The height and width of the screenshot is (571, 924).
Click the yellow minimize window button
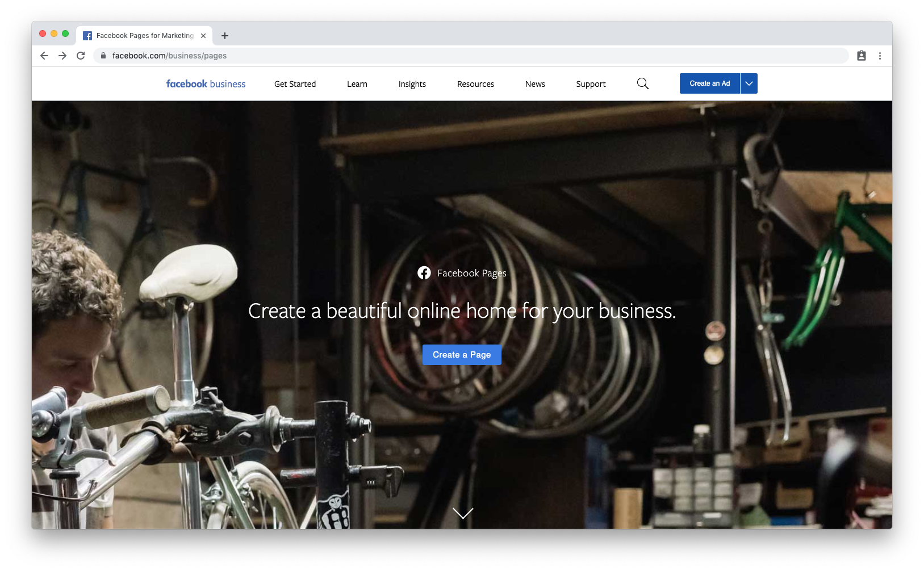(54, 33)
